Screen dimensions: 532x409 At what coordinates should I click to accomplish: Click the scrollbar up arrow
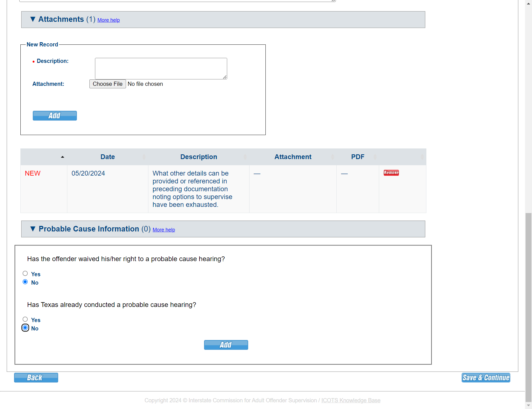pyautogui.click(x=528, y=3)
